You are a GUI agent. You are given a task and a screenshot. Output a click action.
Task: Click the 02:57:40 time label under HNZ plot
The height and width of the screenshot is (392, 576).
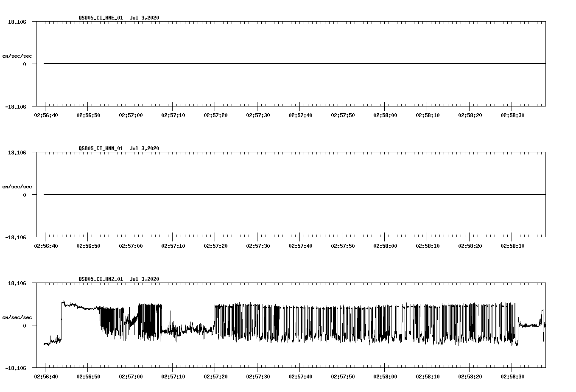click(300, 377)
